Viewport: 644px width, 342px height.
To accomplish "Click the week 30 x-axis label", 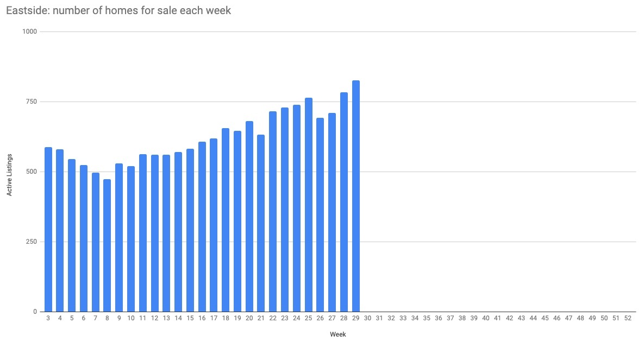I will click(368, 318).
